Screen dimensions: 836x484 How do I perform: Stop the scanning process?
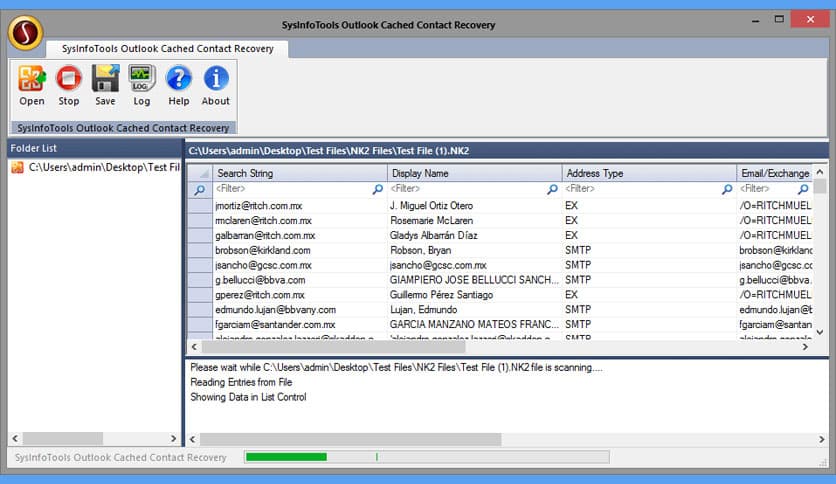[x=69, y=85]
